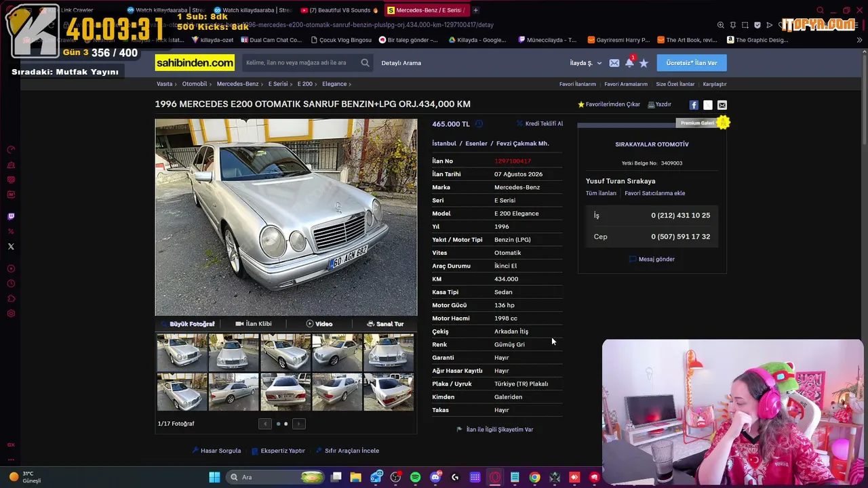Click SIRAKAYALAR OTOMOTİV store name
868x488 pixels.
pyautogui.click(x=652, y=144)
